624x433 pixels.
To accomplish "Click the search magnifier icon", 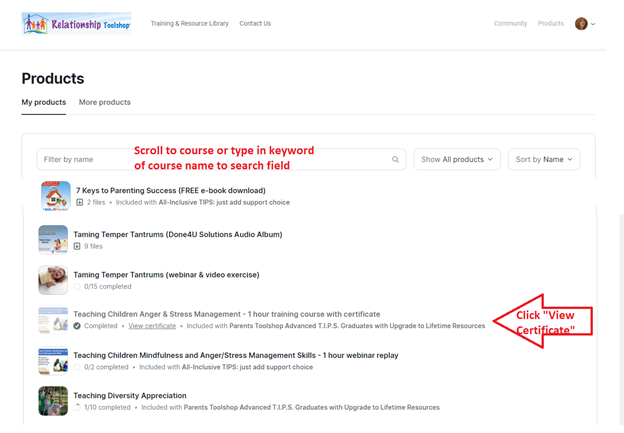I will pyautogui.click(x=396, y=159).
